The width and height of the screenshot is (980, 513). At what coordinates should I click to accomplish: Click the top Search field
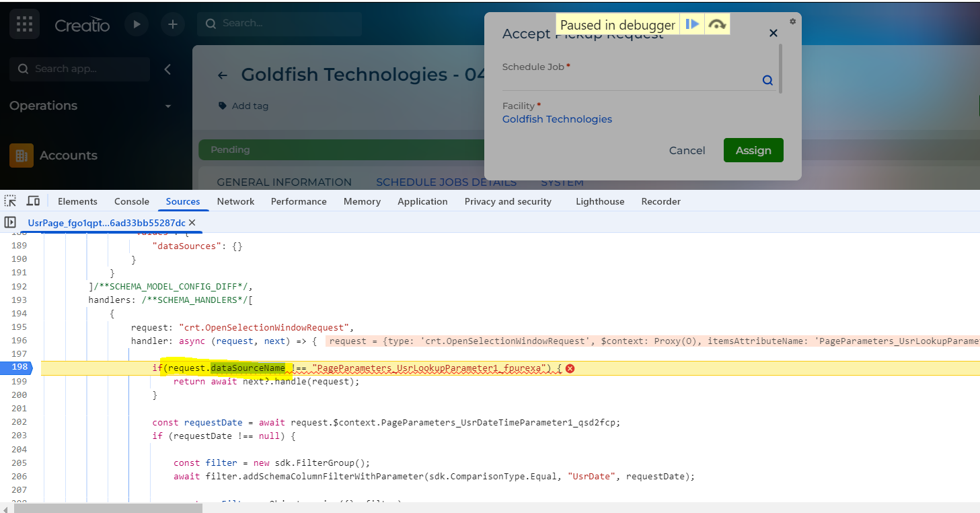pyautogui.click(x=279, y=24)
